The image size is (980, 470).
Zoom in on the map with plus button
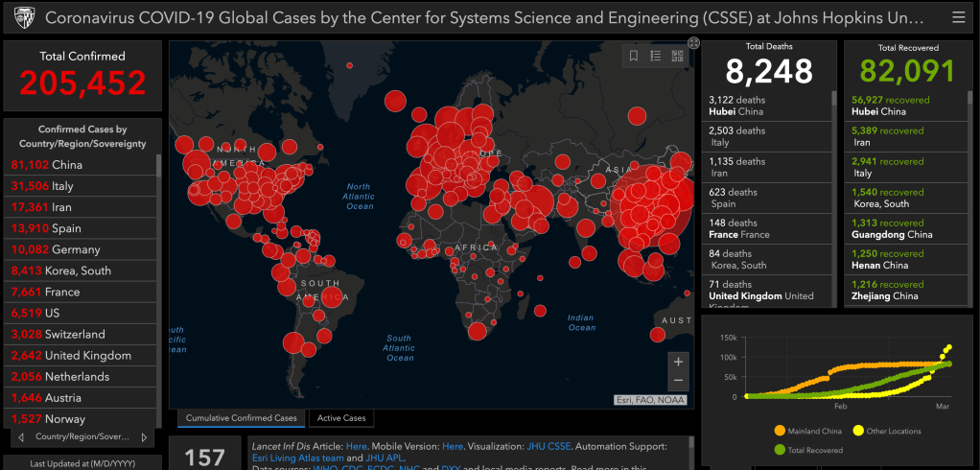pyautogui.click(x=678, y=362)
